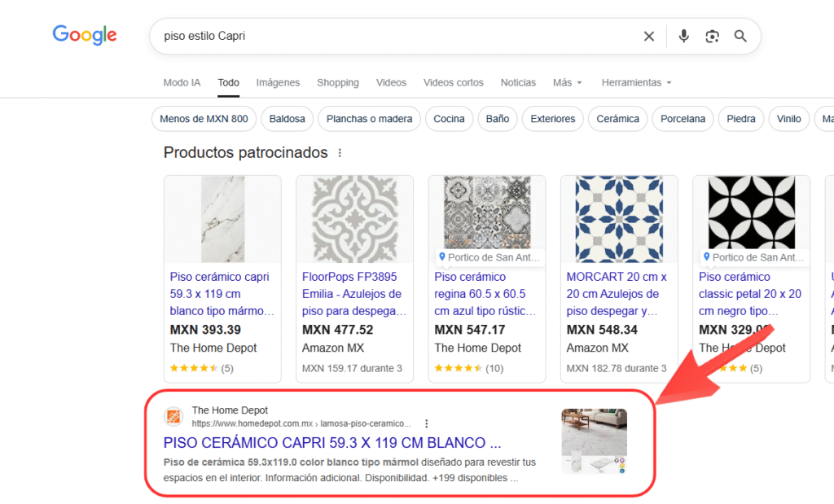Click the homedepot.com.mx result URL
The height and width of the screenshot is (504, 834).
tap(301, 423)
